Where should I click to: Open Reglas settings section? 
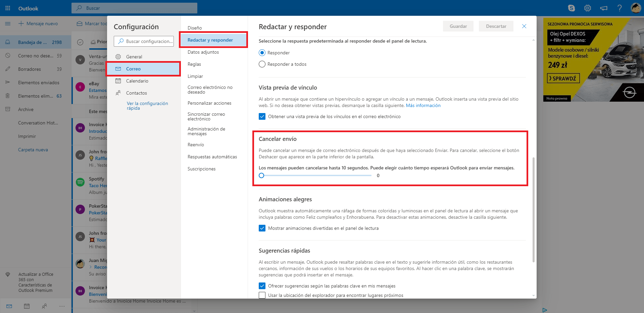point(194,64)
